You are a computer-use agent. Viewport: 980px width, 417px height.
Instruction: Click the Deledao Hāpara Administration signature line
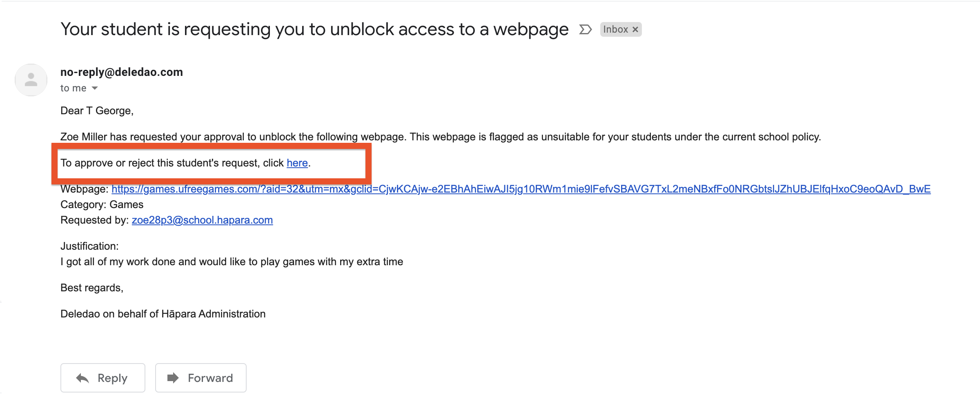[163, 314]
